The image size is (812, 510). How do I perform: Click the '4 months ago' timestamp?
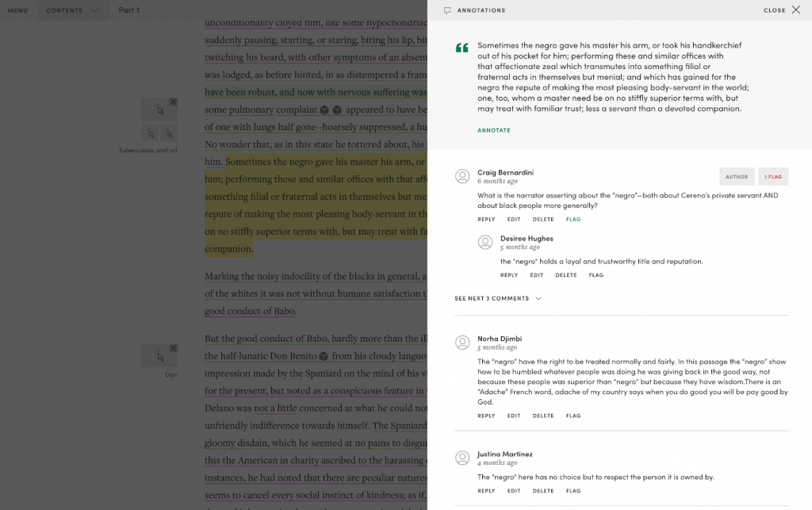[497, 463]
